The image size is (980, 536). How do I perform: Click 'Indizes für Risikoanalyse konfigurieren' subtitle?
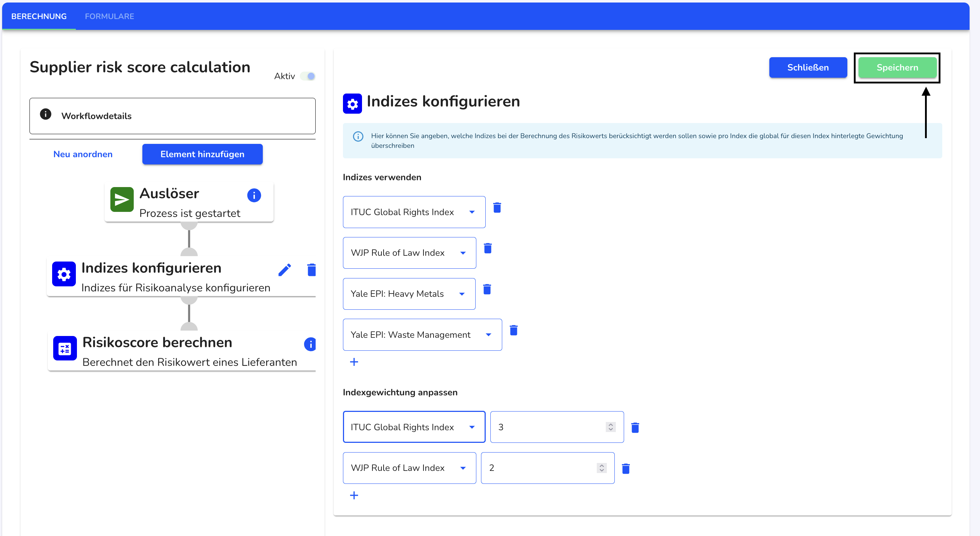pos(176,288)
